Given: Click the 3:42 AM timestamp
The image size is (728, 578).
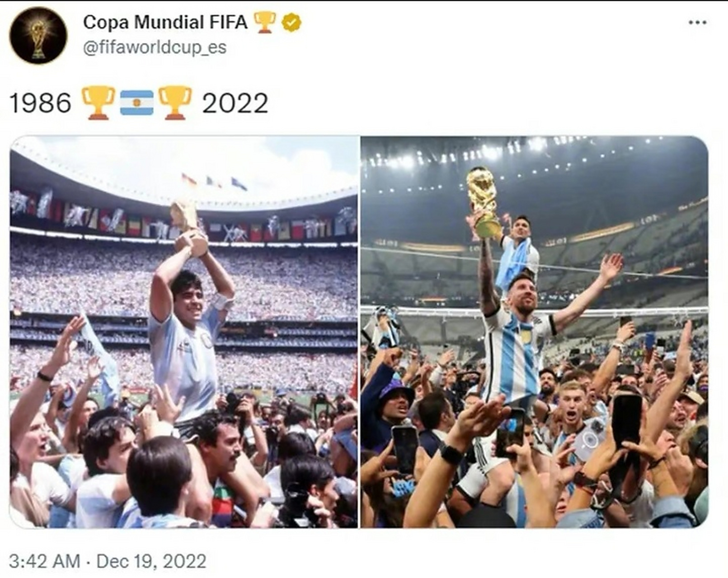Looking at the screenshot, I should (44, 561).
